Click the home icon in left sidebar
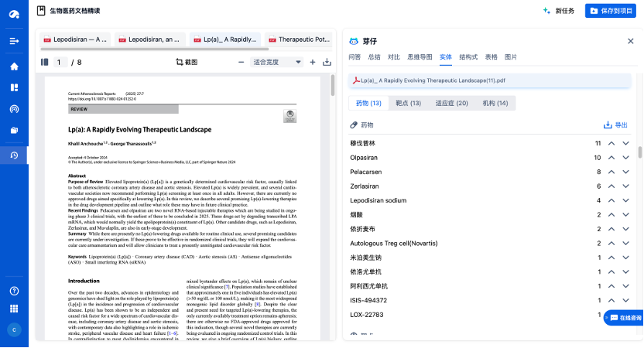This screenshot has width=644, height=348. pyautogui.click(x=14, y=67)
